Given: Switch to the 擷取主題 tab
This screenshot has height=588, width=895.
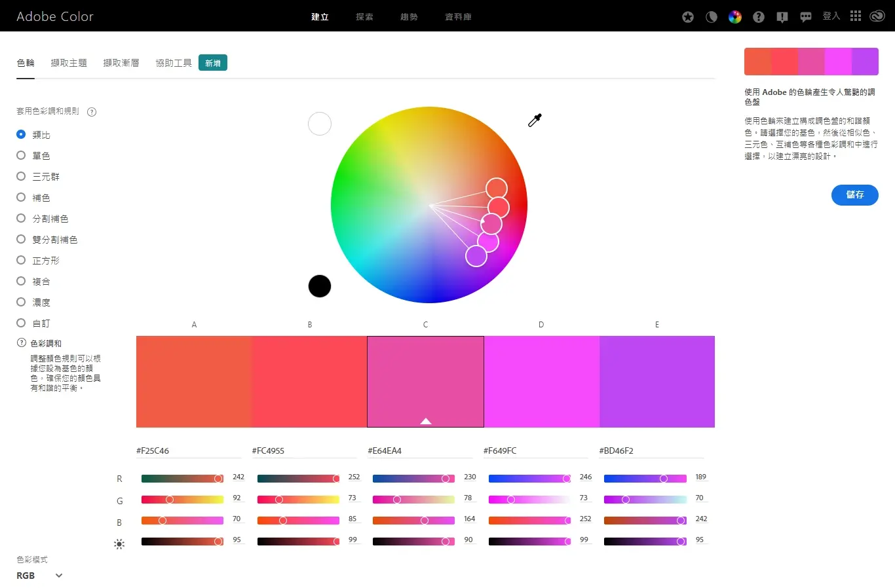Looking at the screenshot, I should [x=69, y=62].
